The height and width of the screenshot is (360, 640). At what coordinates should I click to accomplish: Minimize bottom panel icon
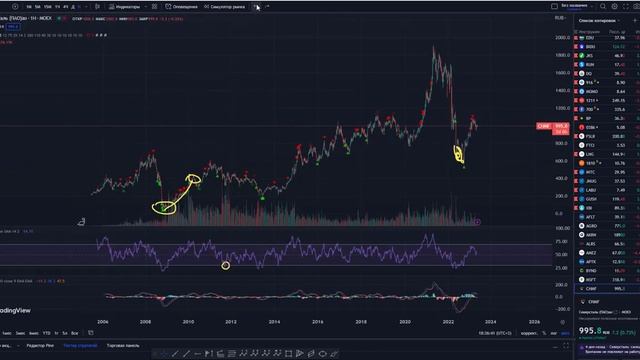[x=555, y=346]
